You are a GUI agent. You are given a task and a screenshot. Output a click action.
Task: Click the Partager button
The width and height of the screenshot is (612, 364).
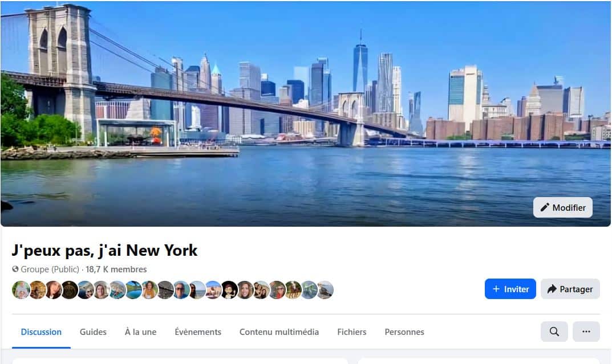tap(570, 289)
